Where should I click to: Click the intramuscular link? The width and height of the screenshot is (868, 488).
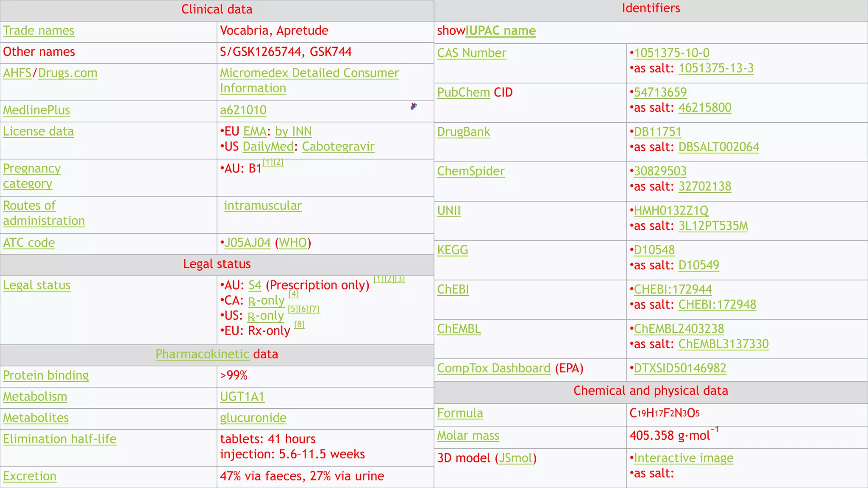point(263,205)
